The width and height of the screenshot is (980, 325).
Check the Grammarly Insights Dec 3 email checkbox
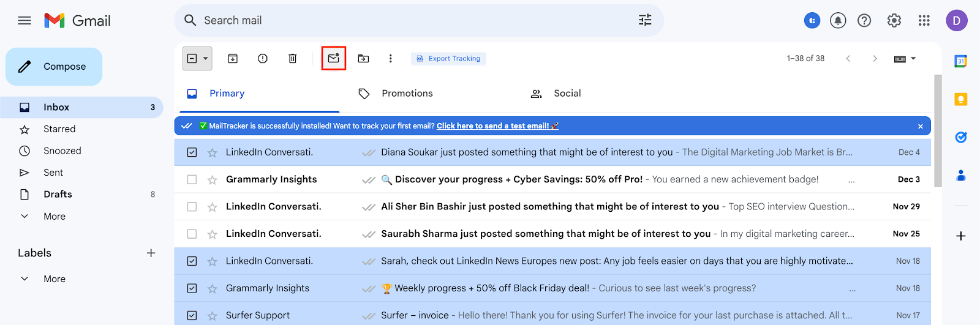click(x=192, y=180)
